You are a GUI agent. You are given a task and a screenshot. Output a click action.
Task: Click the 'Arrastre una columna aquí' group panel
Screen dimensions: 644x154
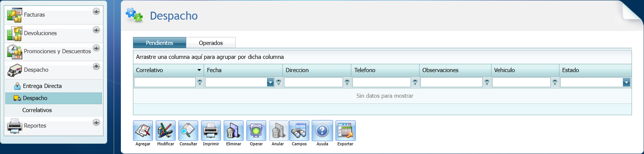382,57
